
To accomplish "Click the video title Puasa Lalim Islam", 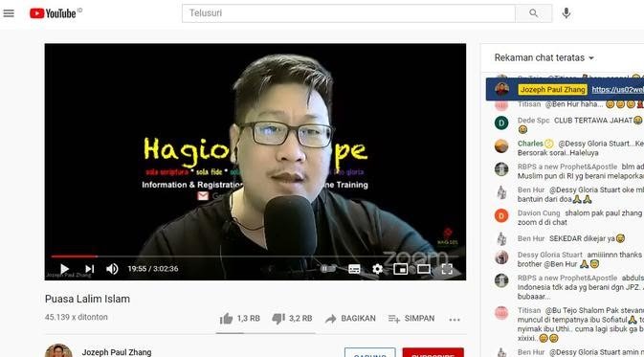I will tap(87, 299).
